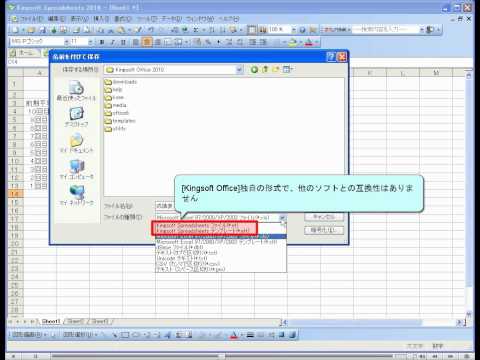Viewport: 480px width, 360px height.
Task: Click the line style icon in drawing toolbar
Action: [x=250, y=335]
